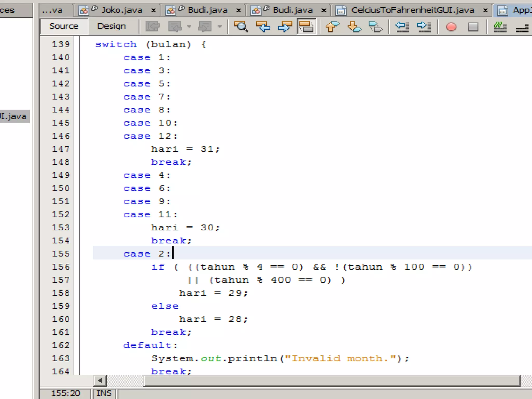The height and width of the screenshot is (399, 532).
Task: Start macro recording red circle
Action: point(451,27)
